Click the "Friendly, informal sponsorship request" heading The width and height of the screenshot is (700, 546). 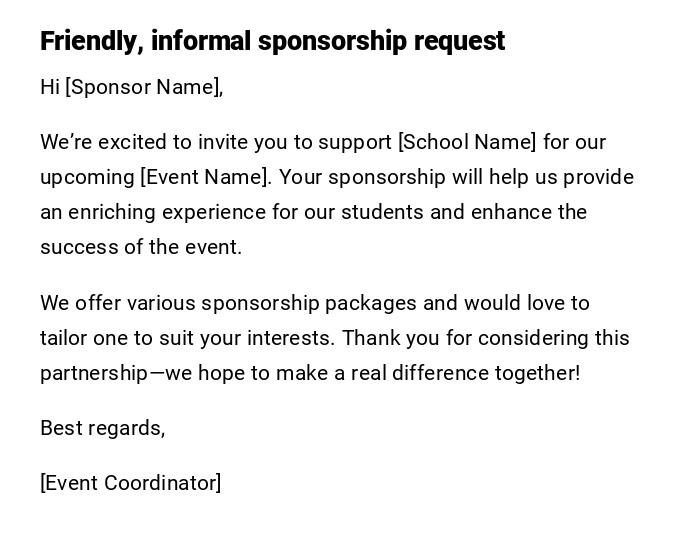coord(272,41)
